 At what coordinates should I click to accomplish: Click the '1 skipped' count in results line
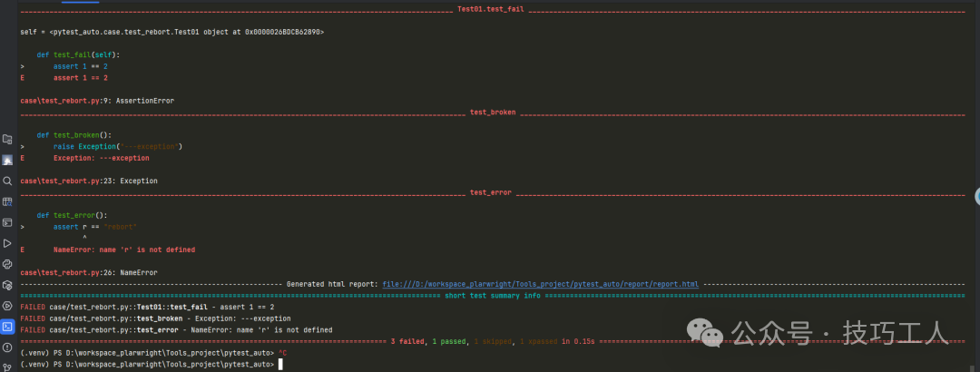pyautogui.click(x=493, y=341)
